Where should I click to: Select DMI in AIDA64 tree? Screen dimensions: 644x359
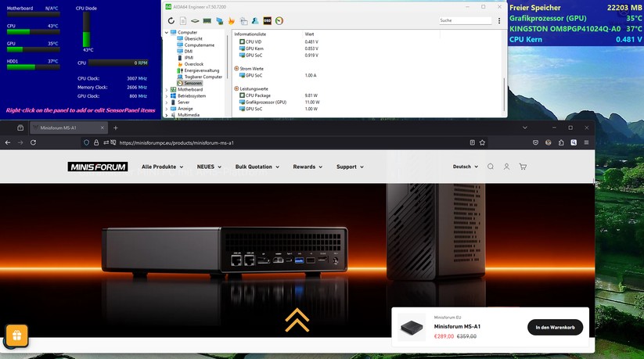tap(188, 52)
